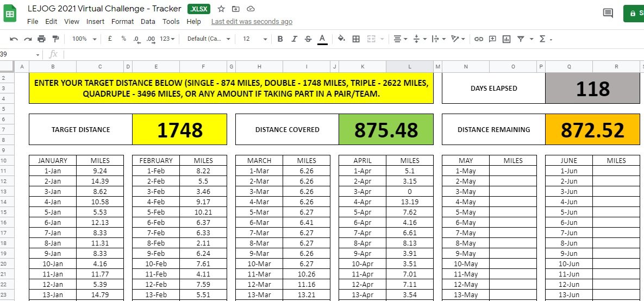View cloud save document status
This screenshot has height=301, width=644.
(x=251, y=9)
